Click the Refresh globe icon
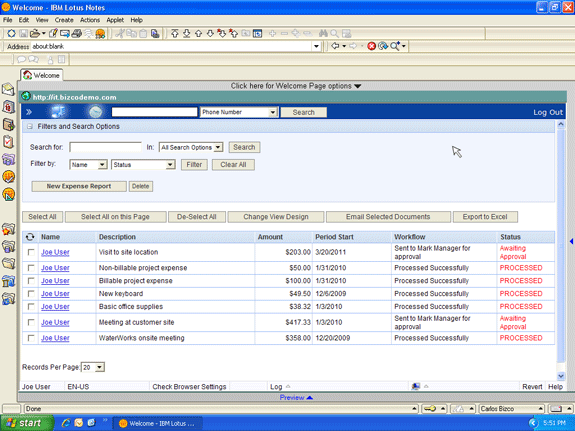Viewport: 575px width, 431px height. pos(383,46)
